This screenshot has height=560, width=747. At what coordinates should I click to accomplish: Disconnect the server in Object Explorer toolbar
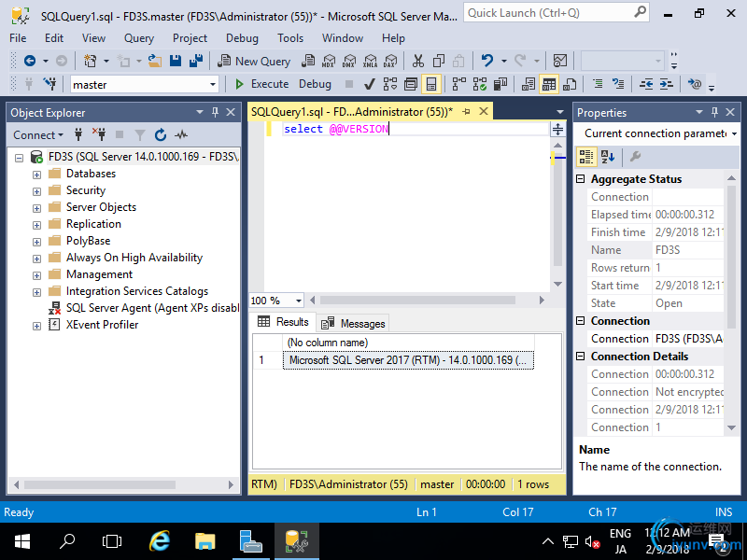pyautogui.click(x=99, y=134)
